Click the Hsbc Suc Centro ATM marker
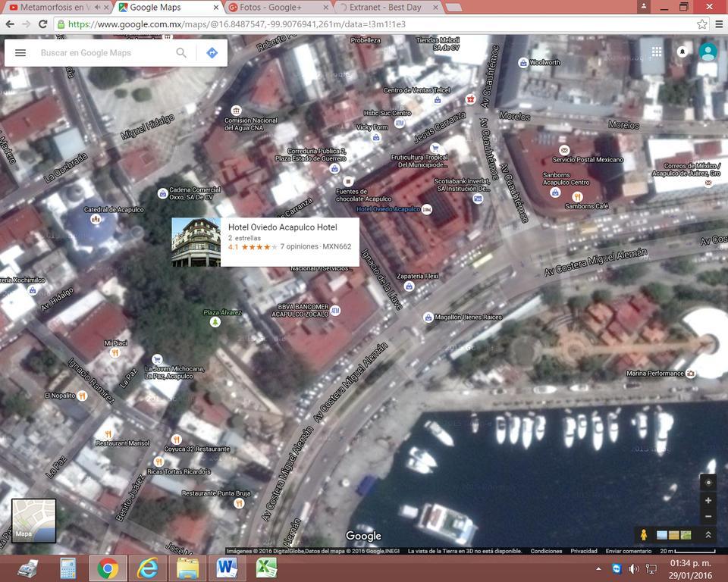The image size is (728, 582). tap(400, 123)
